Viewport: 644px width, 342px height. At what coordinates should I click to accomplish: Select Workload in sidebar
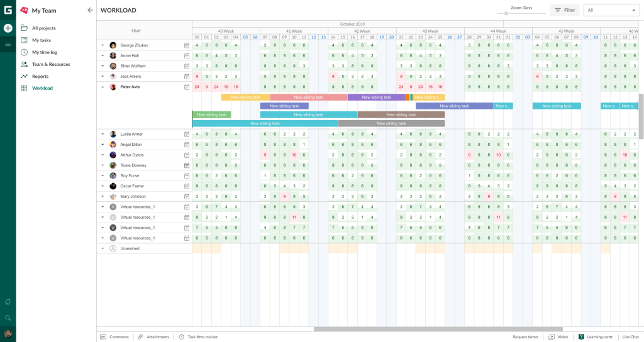point(42,88)
